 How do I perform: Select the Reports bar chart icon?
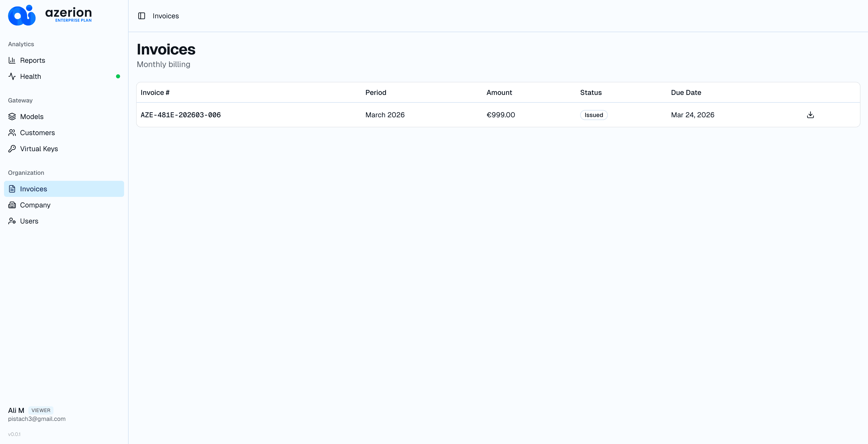pyautogui.click(x=12, y=60)
